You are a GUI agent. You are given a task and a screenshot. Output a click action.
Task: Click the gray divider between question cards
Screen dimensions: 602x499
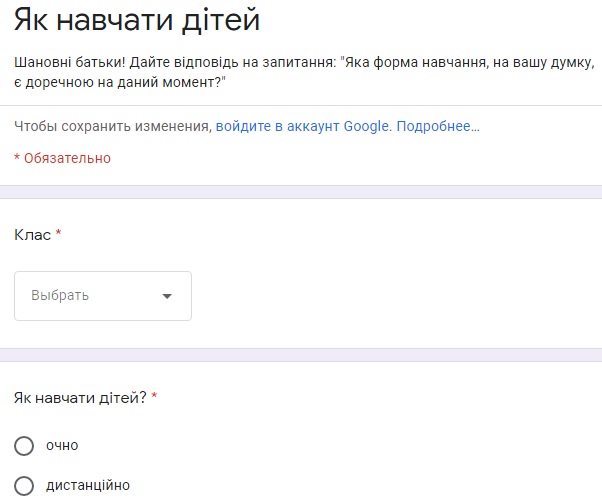[300, 355]
